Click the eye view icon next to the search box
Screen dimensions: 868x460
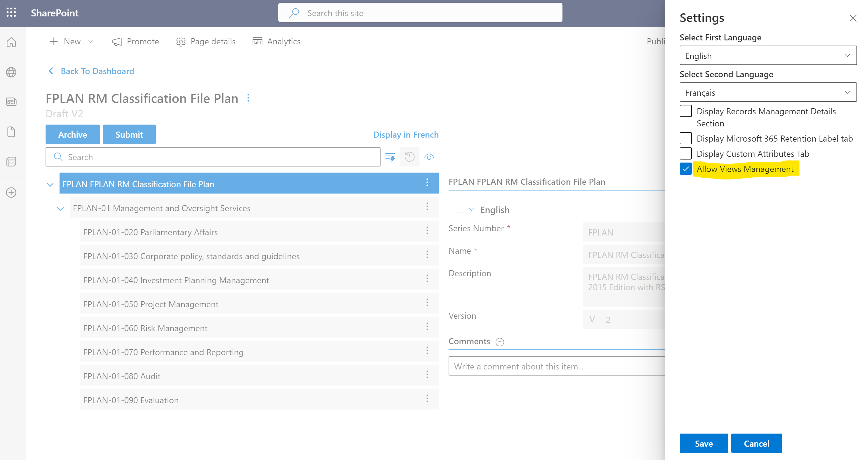click(x=429, y=157)
